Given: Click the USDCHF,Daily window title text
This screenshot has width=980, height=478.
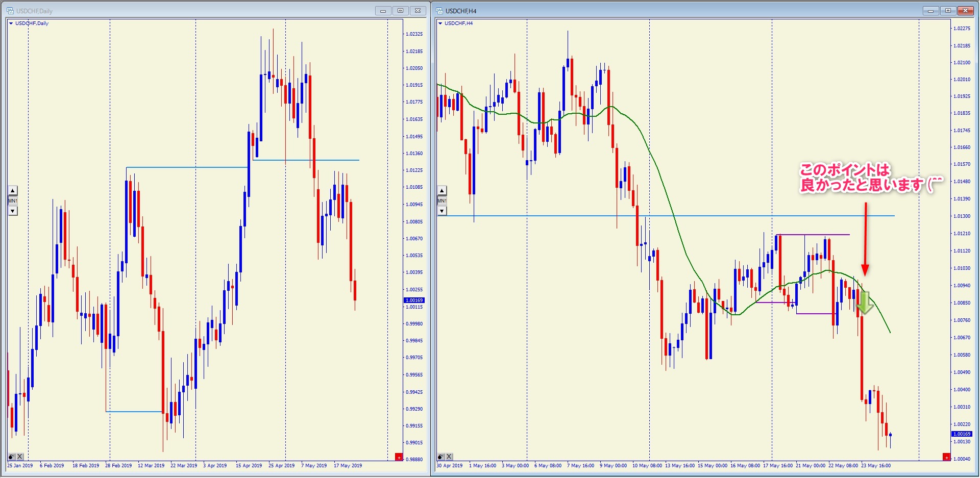Looking at the screenshot, I should point(34,11).
